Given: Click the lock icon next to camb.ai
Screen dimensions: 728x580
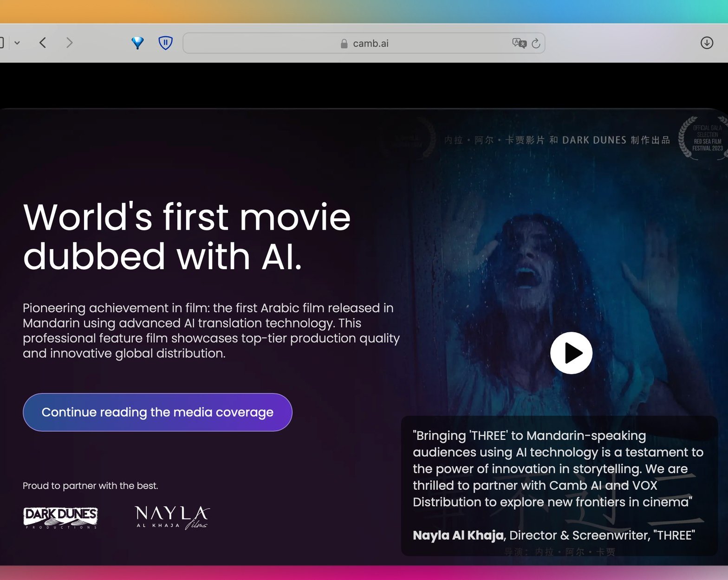Looking at the screenshot, I should click(344, 44).
